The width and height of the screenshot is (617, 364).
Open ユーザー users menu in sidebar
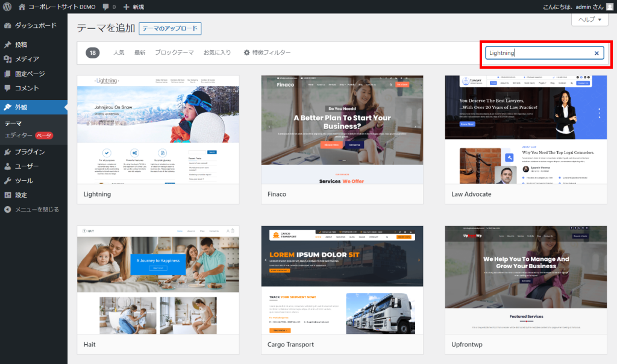(27, 166)
